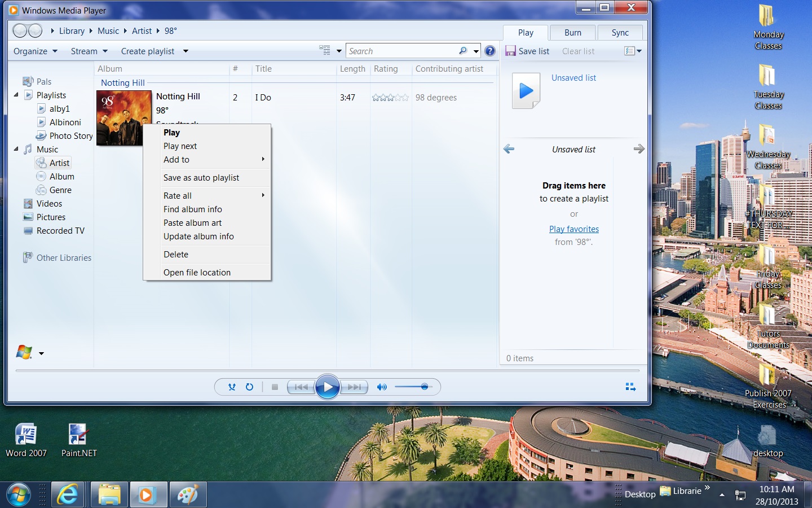Skip to the previous track
Screen dimensions: 812x508
click(x=301, y=387)
